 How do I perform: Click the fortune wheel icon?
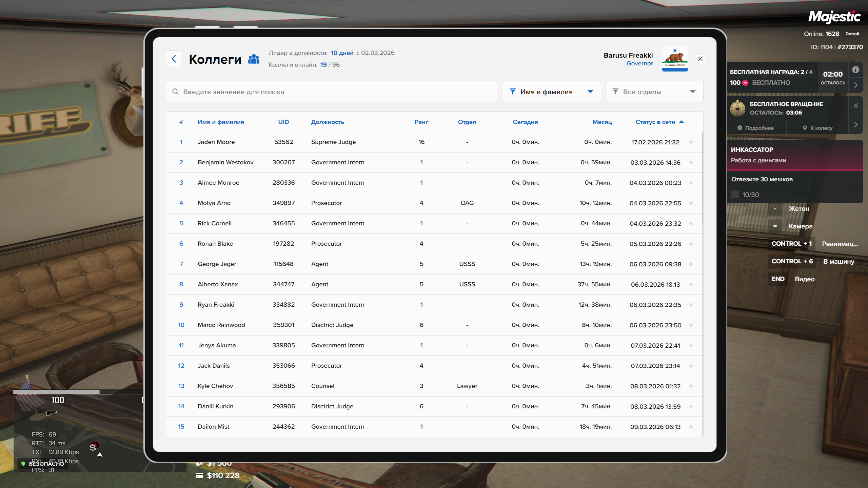[737, 108]
